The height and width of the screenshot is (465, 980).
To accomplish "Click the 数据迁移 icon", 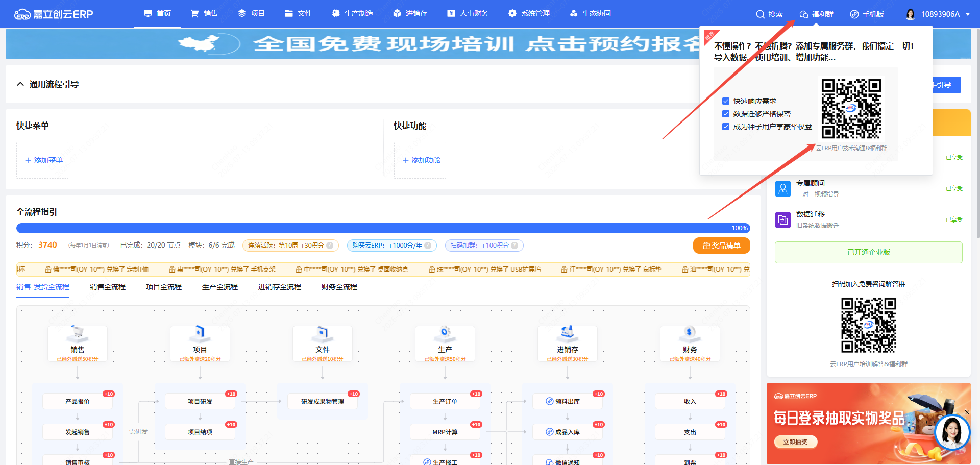I will [783, 220].
